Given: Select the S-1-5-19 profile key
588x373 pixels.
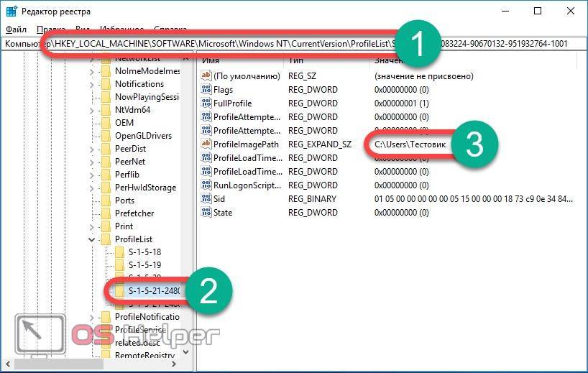Looking at the screenshot, I should pos(144,265).
